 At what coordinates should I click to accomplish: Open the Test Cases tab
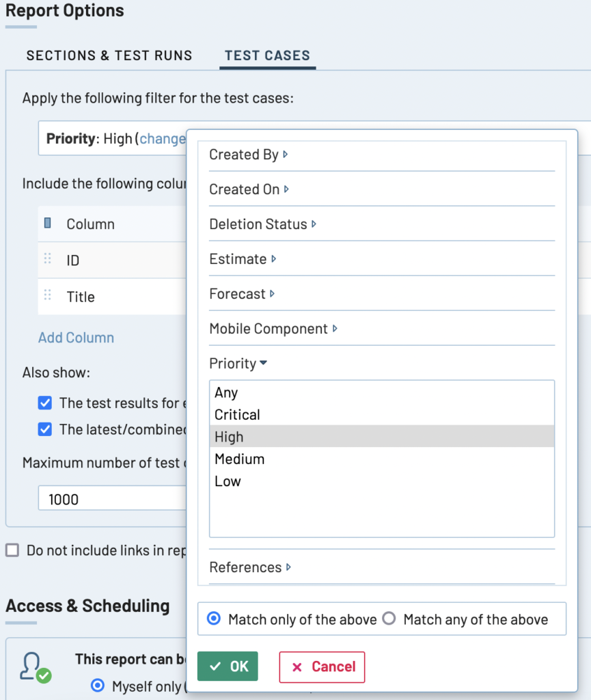pyautogui.click(x=267, y=56)
